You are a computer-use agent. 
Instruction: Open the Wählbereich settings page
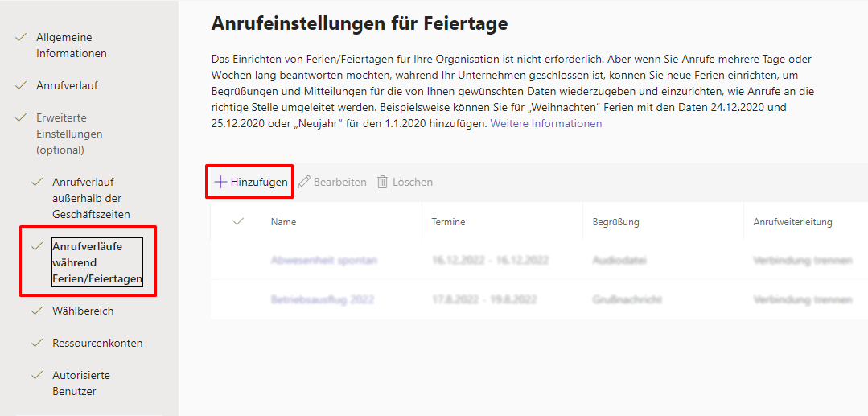pyautogui.click(x=83, y=311)
